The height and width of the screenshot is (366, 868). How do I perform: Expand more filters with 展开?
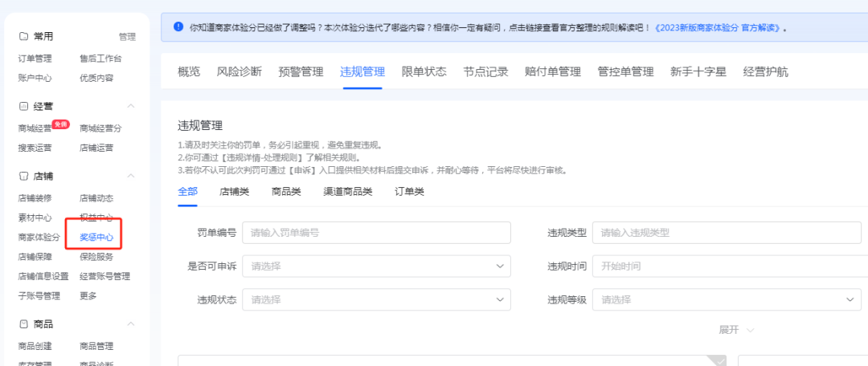[735, 330]
